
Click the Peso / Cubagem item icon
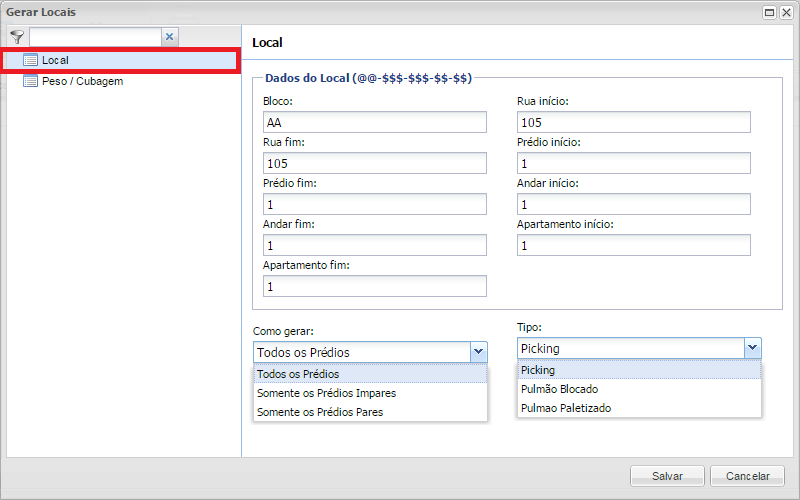pyautogui.click(x=30, y=81)
